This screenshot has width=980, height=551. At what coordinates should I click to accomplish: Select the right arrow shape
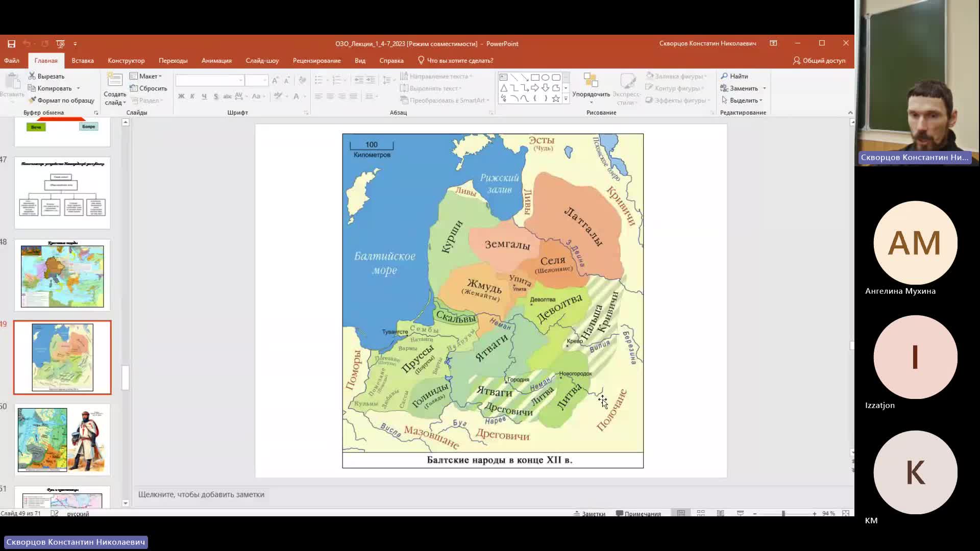point(535,88)
